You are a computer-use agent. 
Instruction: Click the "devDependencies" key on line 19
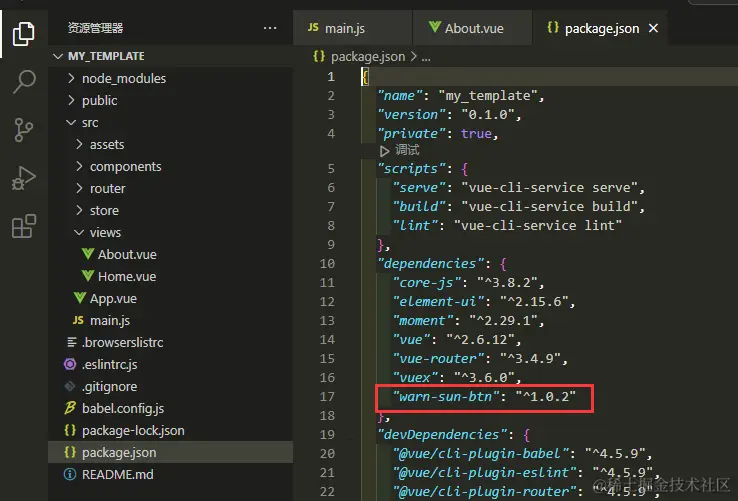(442, 435)
